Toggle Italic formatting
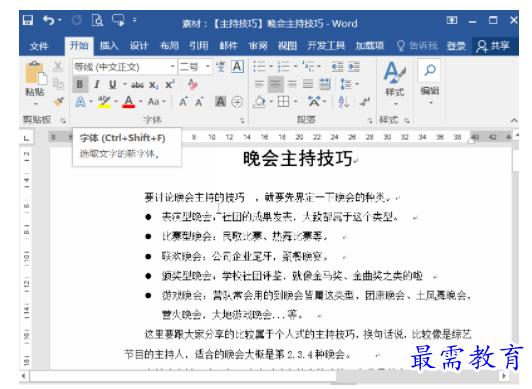 point(97,84)
